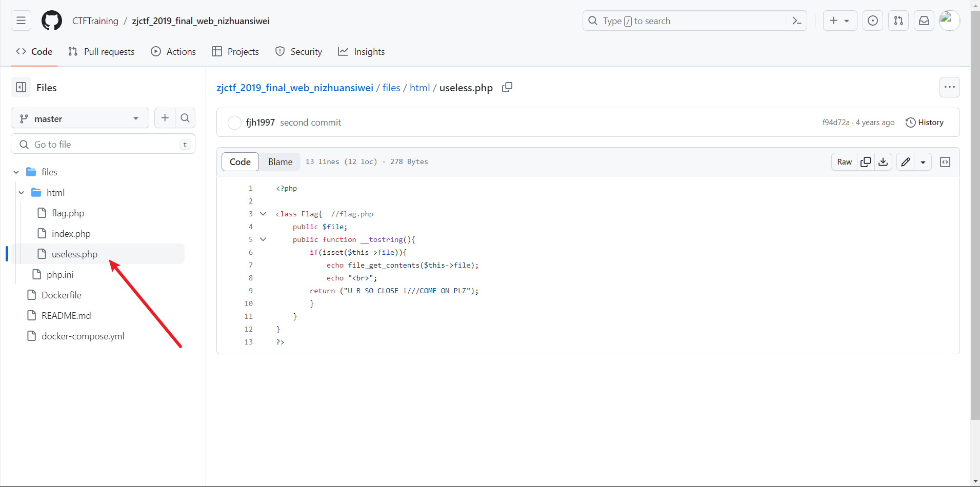Add a file with plus icon
This screenshot has width=980, height=487.
click(165, 118)
